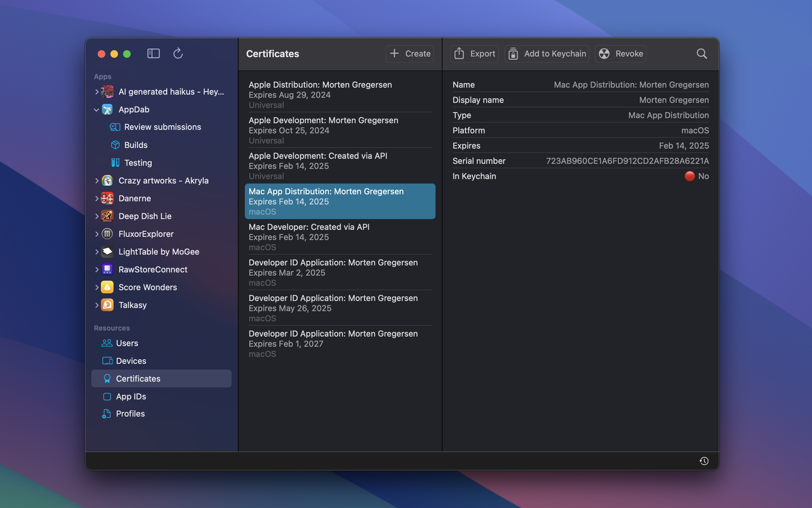This screenshot has width=812, height=508.
Task: Expand the Danerne app entry
Action: [x=96, y=199]
